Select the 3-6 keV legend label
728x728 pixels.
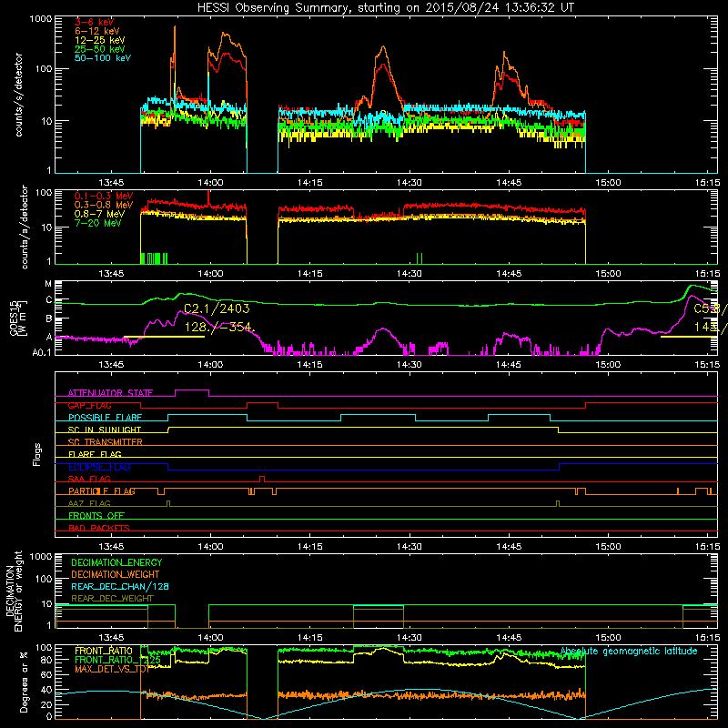[95, 22]
